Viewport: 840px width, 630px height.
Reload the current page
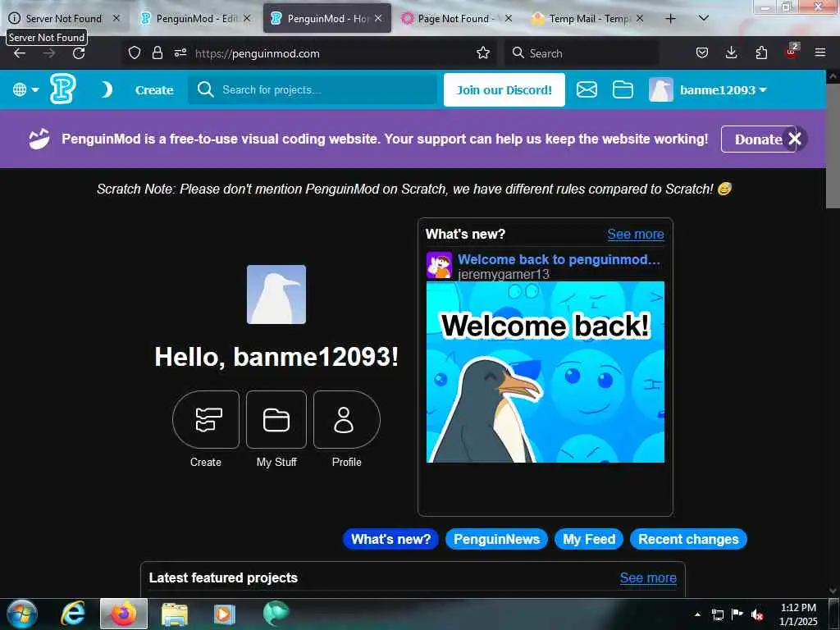pos(79,53)
